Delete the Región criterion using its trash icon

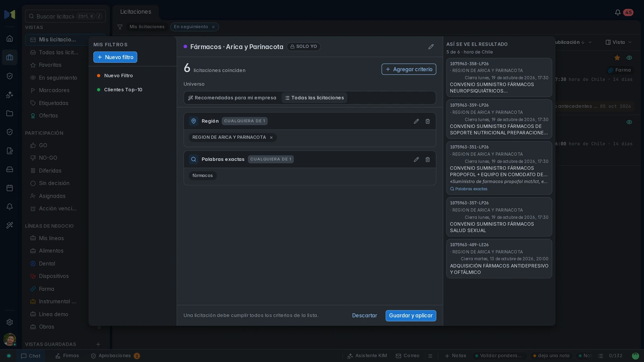point(427,121)
